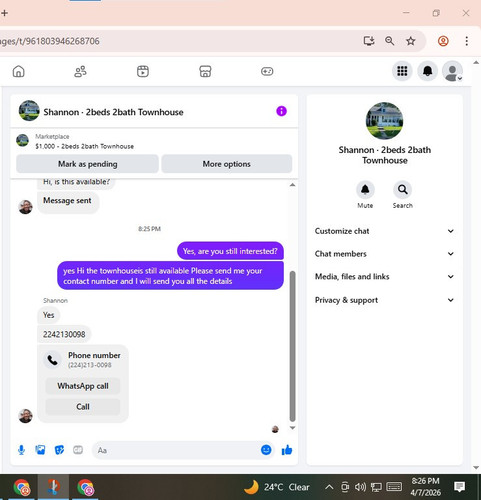481x500 pixels.
Task: Open a new browser tab
Action: [5, 13]
